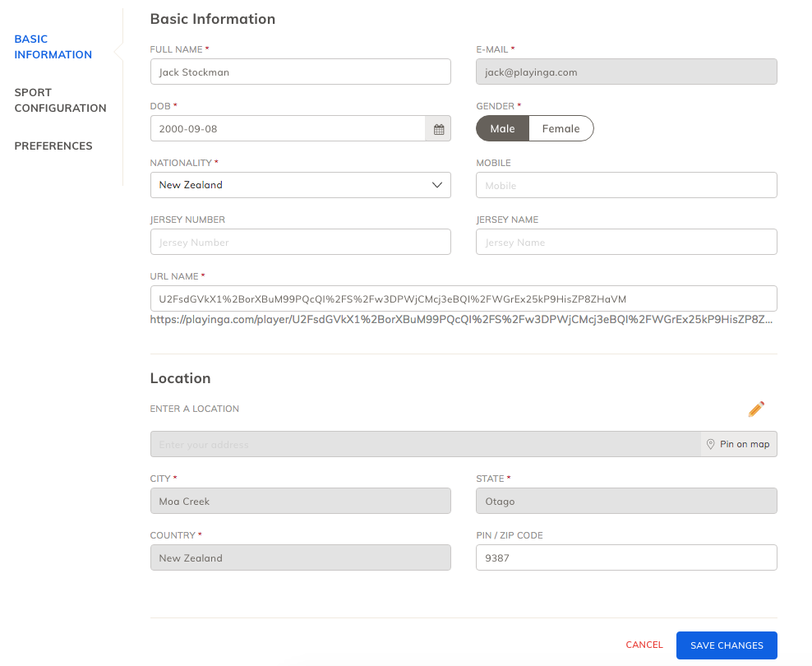Viewport: 812px width, 666px height.
Task: Expand the Nationality dropdown arrow
Action: [437, 185]
